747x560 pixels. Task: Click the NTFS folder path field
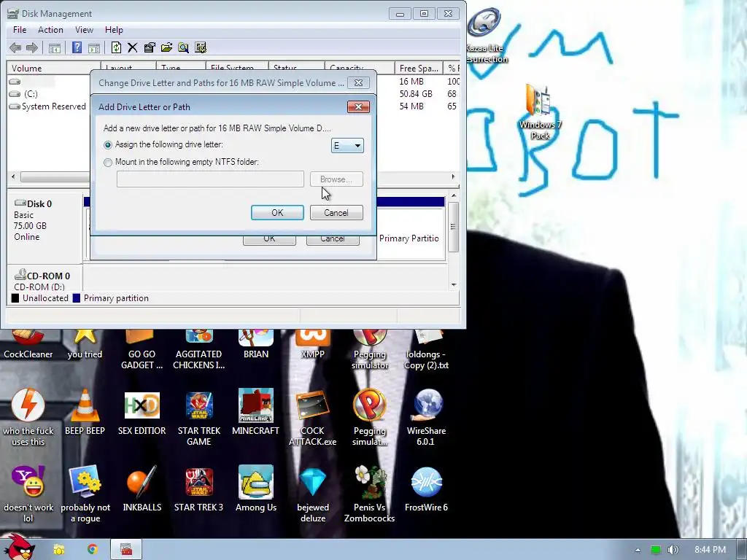pos(210,179)
